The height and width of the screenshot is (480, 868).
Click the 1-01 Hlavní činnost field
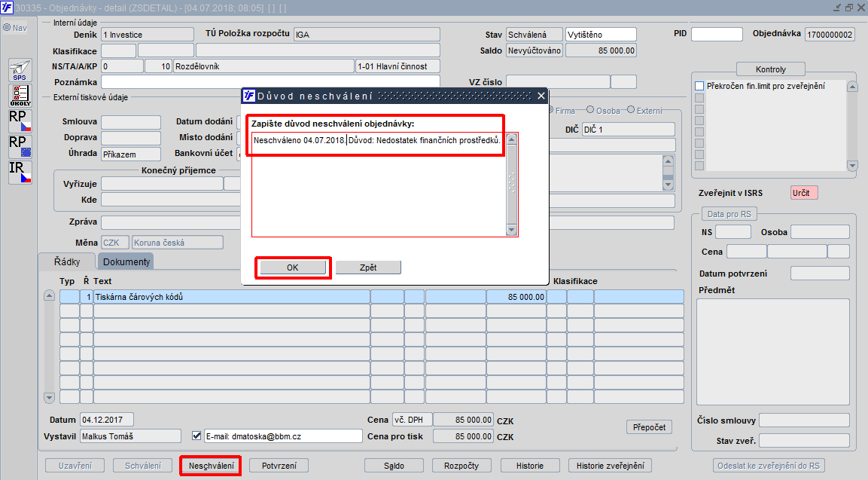pos(398,66)
